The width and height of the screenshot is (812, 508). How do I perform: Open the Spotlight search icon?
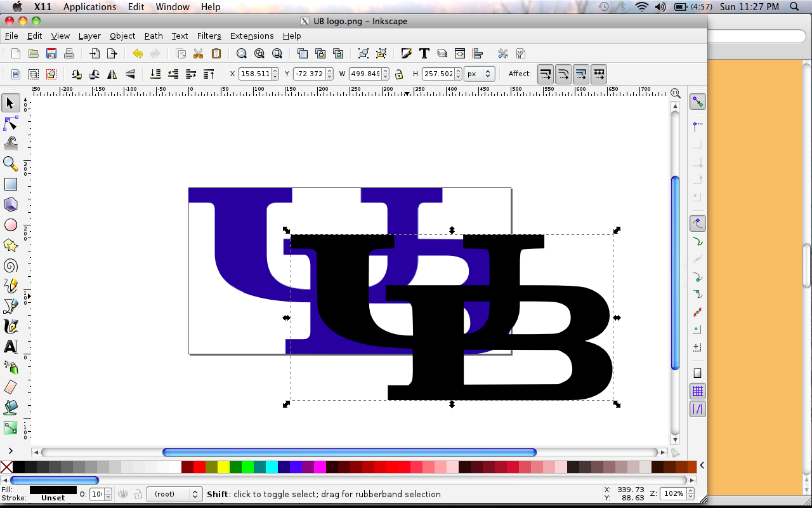click(x=794, y=7)
